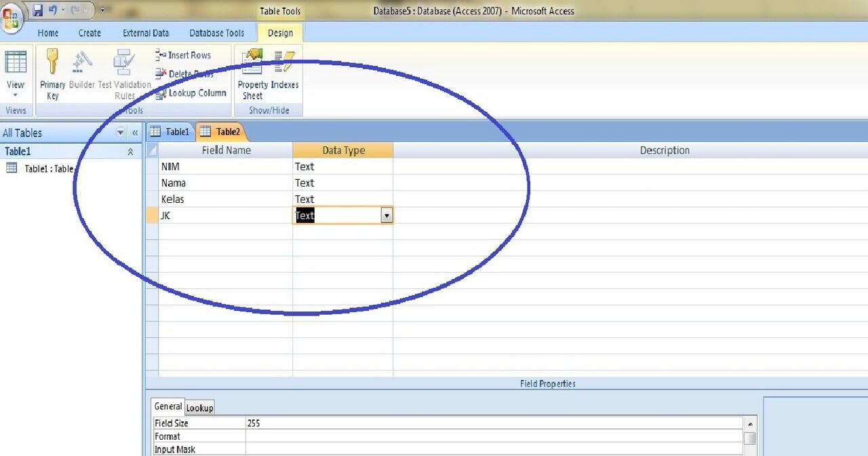Select the NIM field name cell
Image resolution: width=868 pixels, height=456 pixels.
(226, 166)
